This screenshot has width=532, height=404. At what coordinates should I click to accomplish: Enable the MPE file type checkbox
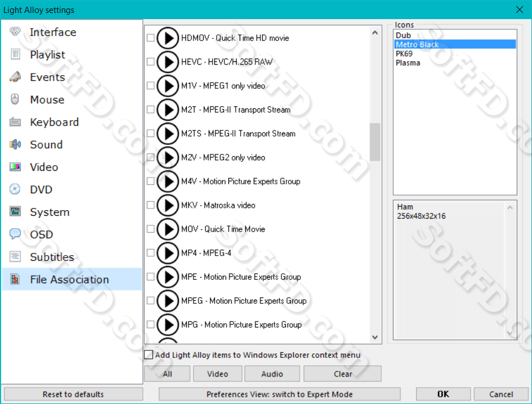click(x=151, y=276)
